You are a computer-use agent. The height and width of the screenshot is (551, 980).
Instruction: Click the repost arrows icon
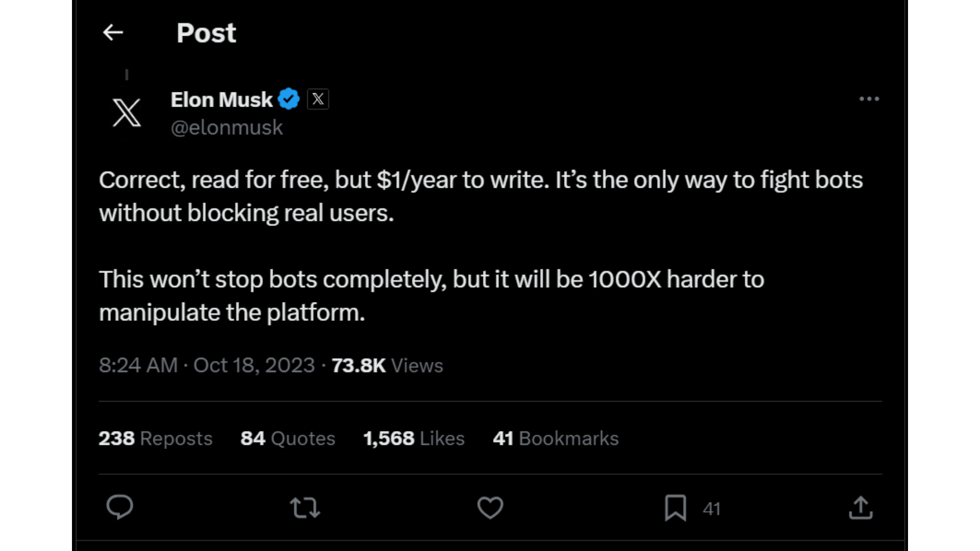305,508
